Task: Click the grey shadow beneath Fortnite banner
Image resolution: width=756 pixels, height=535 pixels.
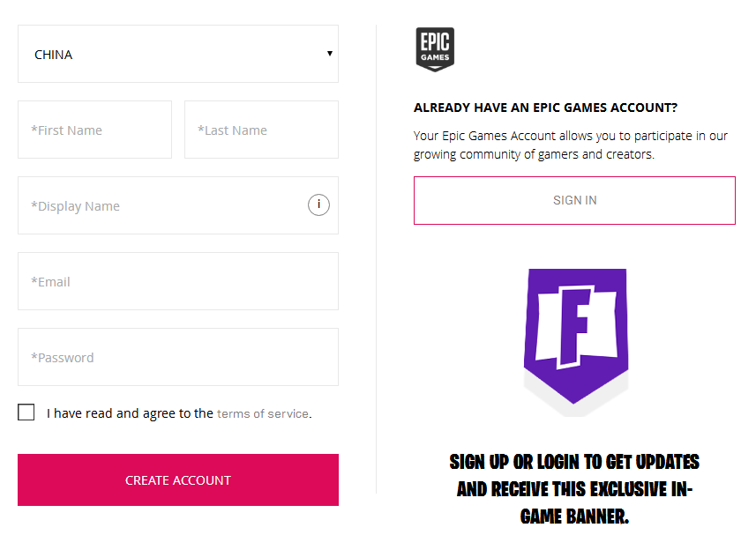Action: [x=538, y=388]
